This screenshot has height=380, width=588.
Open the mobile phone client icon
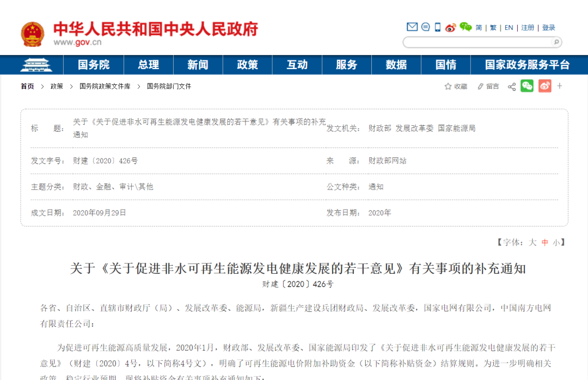(437, 27)
